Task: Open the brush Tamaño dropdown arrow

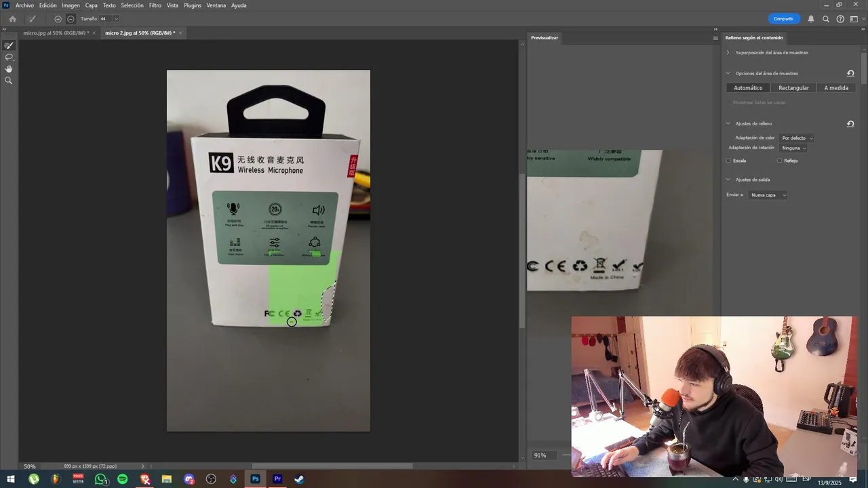Action: 116,19
